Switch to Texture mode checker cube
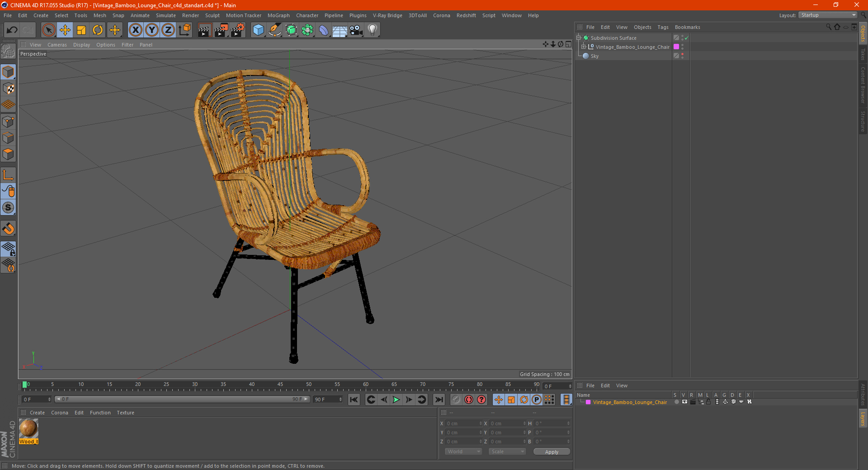The height and width of the screenshot is (470, 868). point(8,89)
